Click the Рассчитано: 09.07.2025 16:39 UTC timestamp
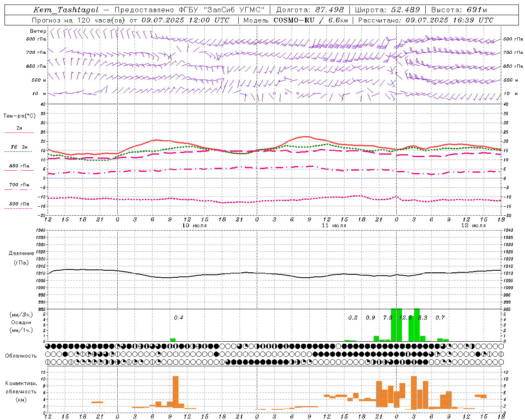The height and width of the screenshot is (420, 525). [426, 20]
